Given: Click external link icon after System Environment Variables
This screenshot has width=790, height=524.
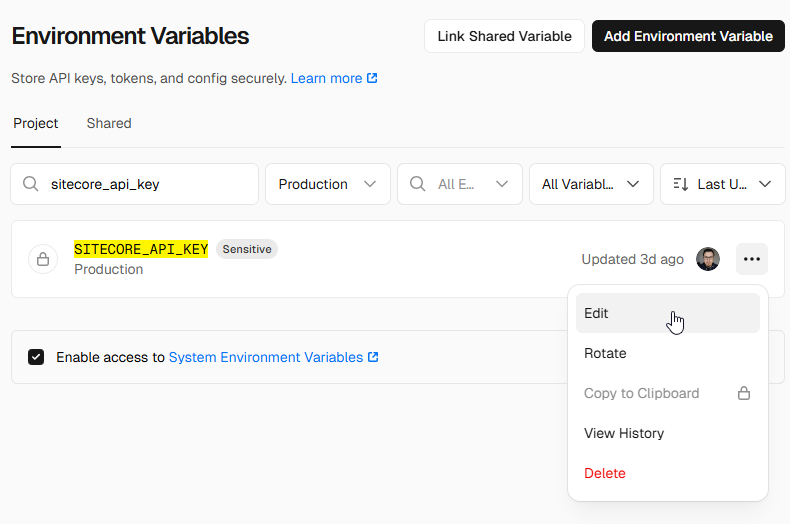Looking at the screenshot, I should pyautogui.click(x=373, y=357).
